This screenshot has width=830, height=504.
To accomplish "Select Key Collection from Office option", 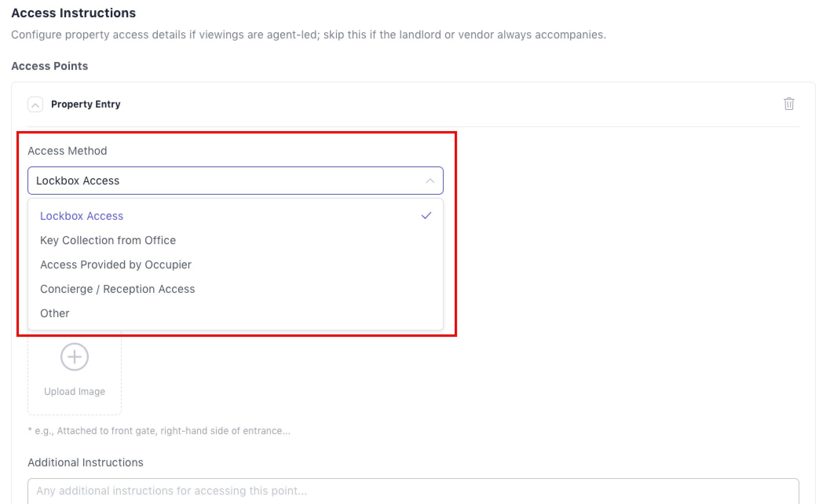I will [x=108, y=240].
